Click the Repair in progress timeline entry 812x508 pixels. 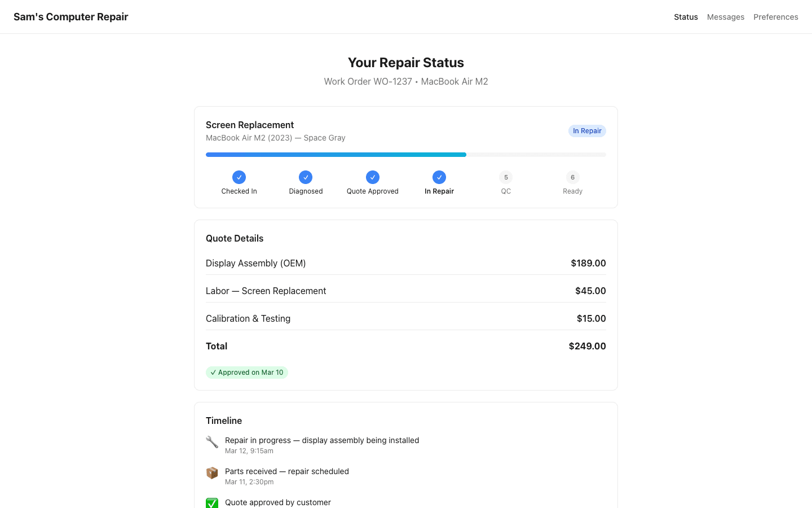click(x=322, y=440)
